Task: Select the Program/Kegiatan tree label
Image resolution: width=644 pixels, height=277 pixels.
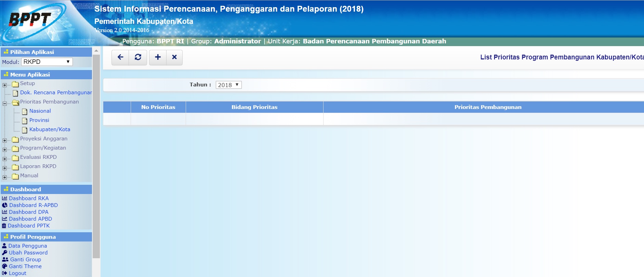Action: point(43,148)
